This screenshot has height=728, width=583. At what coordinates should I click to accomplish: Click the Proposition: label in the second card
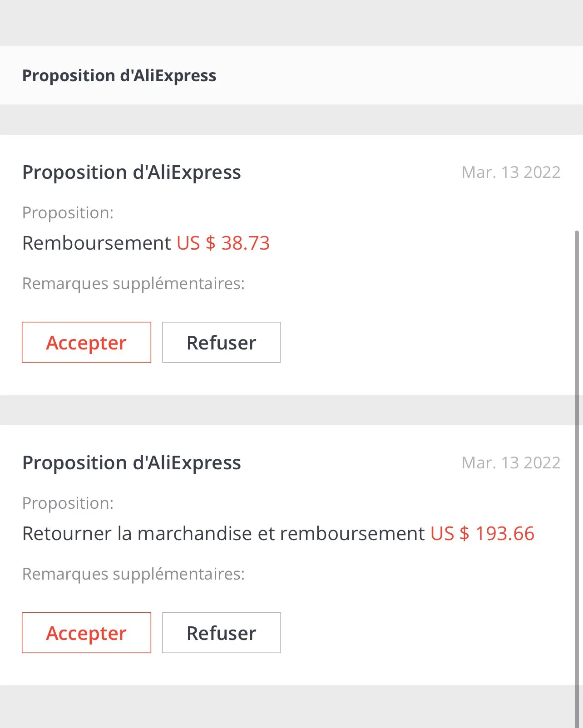pyautogui.click(x=68, y=503)
